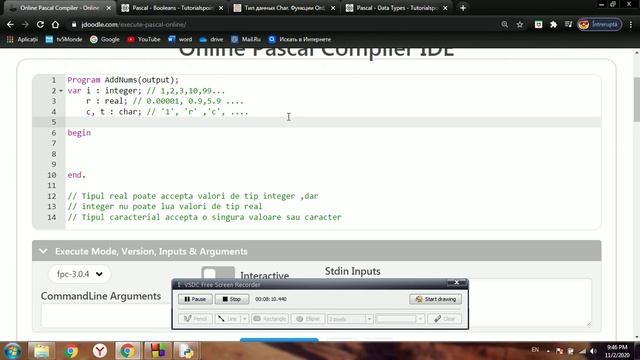The image size is (640, 360).
Task: Click the page vertical scrollbar thumb
Action: click(x=636, y=99)
